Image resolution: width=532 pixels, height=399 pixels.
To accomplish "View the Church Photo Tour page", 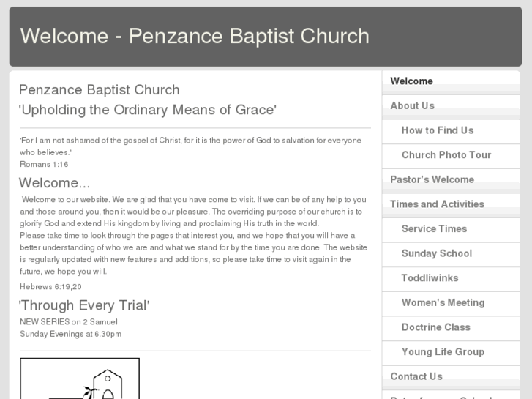I will (446, 155).
